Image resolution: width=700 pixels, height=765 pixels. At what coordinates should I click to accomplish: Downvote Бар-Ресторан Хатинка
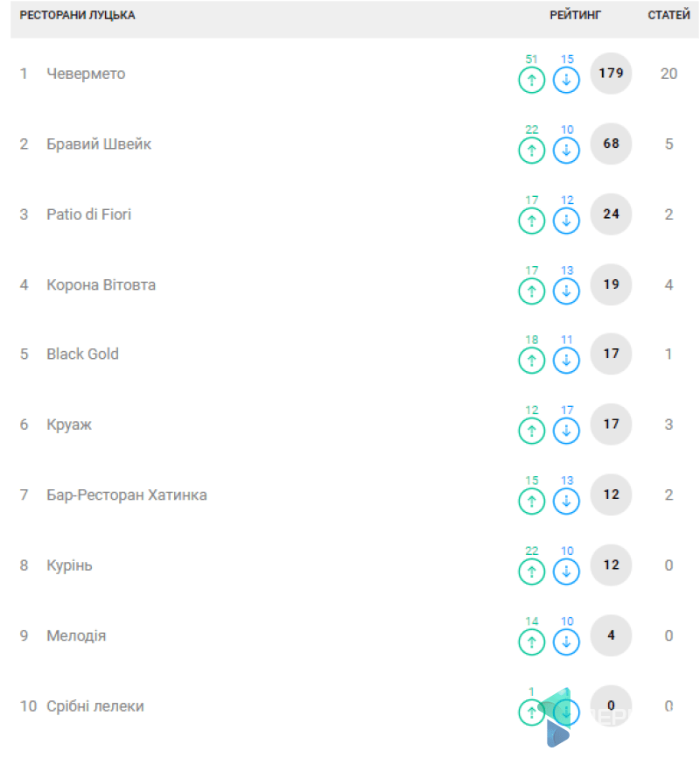click(566, 501)
